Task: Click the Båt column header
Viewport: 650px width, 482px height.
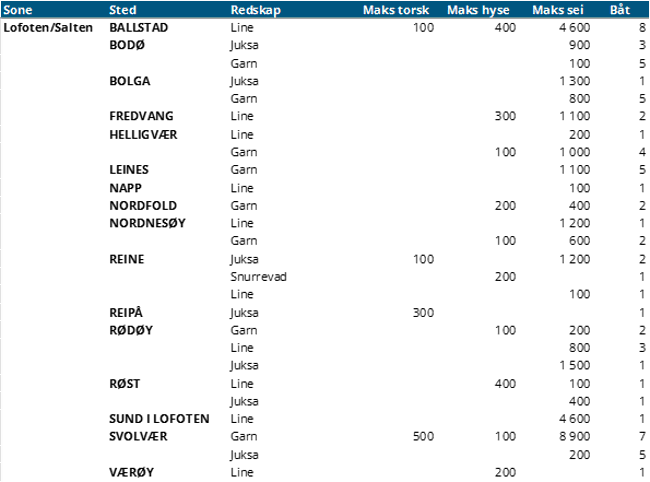Action: click(620, 10)
